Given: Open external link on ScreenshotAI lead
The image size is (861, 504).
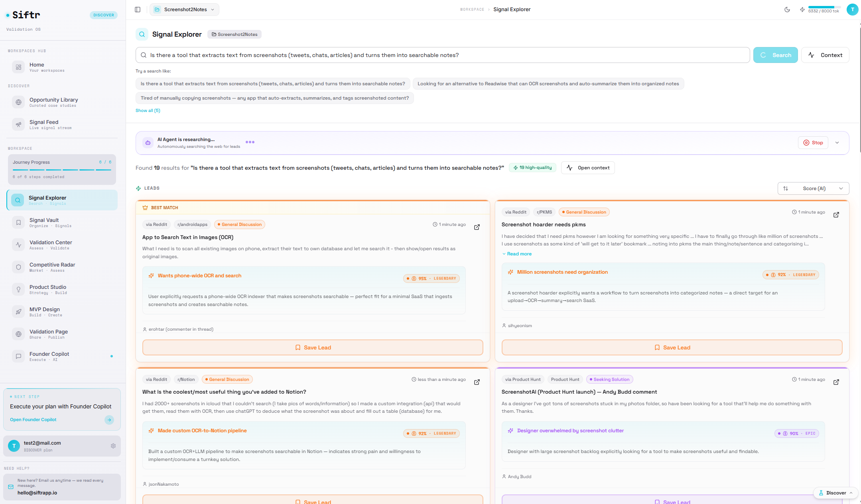Looking at the screenshot, I should pyautogui.click(x=836, y=382).
